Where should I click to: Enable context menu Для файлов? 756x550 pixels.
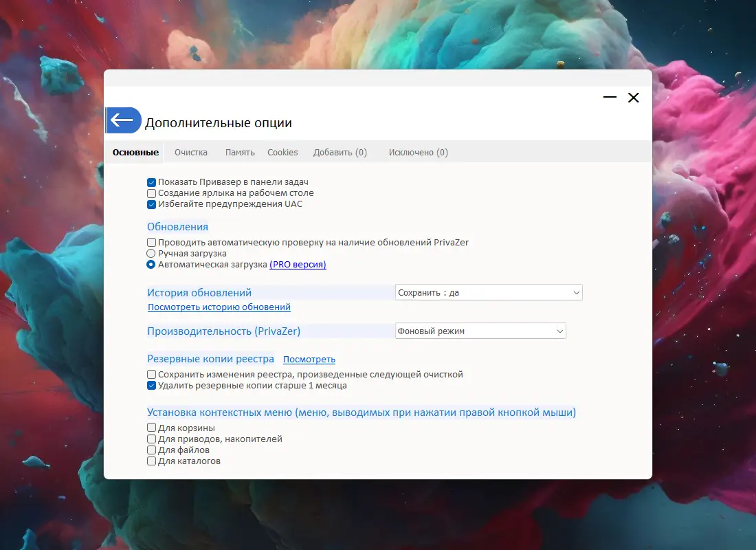pos(151,450)
